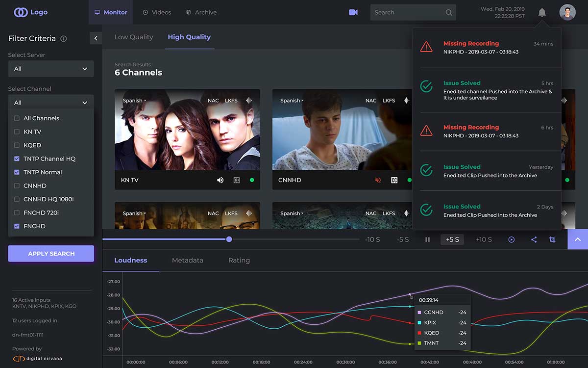Click the audio waveform icon on CNNHD

(x=406, y=101)
